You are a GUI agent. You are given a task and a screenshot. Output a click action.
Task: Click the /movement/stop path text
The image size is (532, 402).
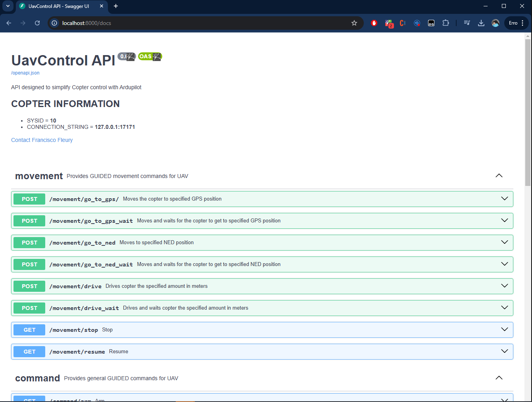[74, 330]
